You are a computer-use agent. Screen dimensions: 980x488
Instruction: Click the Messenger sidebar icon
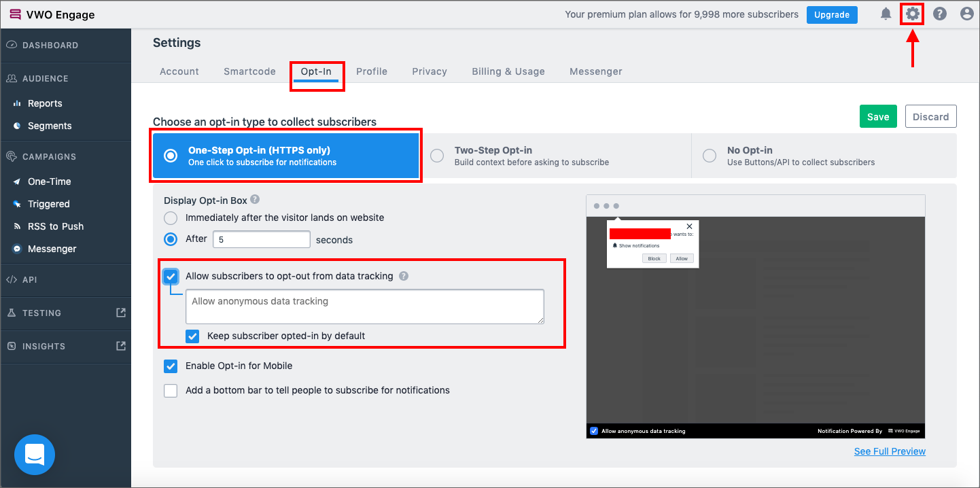[x=17, y=249]
